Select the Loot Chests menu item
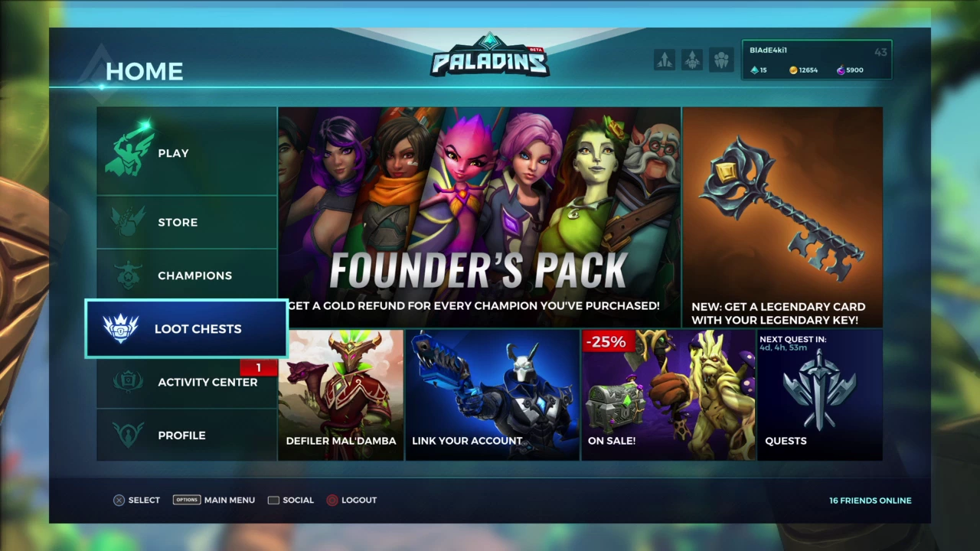 point(187,328)
